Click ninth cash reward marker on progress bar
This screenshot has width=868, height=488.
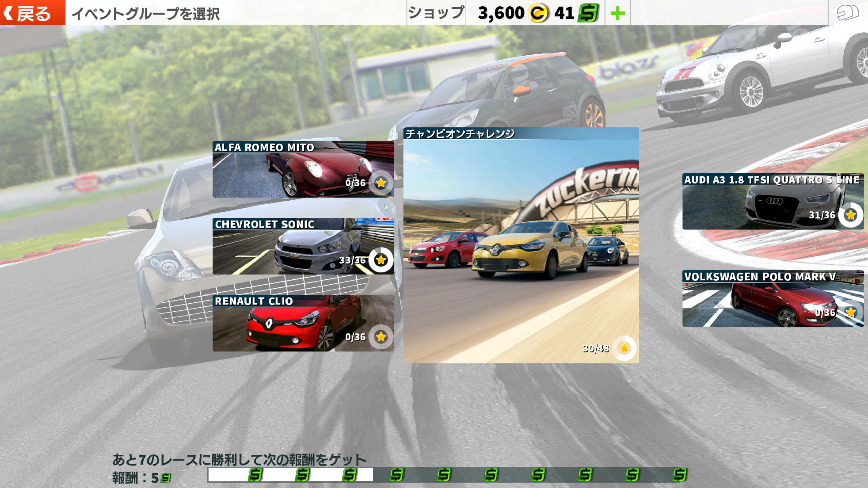(633, 475)
